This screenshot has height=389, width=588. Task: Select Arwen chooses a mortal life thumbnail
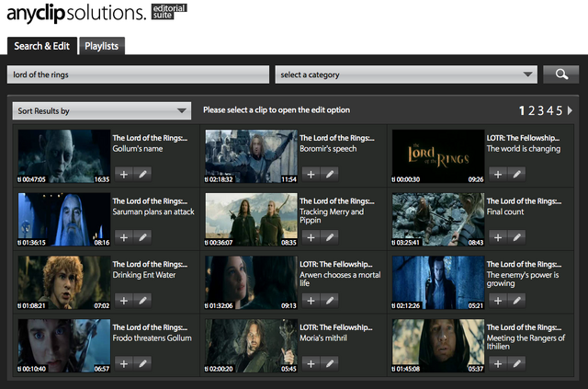(x=251, y=282)
